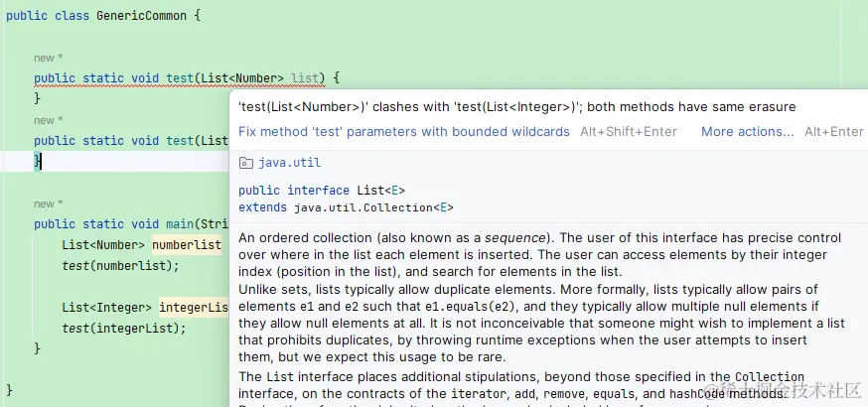Click the List<Integer> variable type in main

[x=106, y=308]
